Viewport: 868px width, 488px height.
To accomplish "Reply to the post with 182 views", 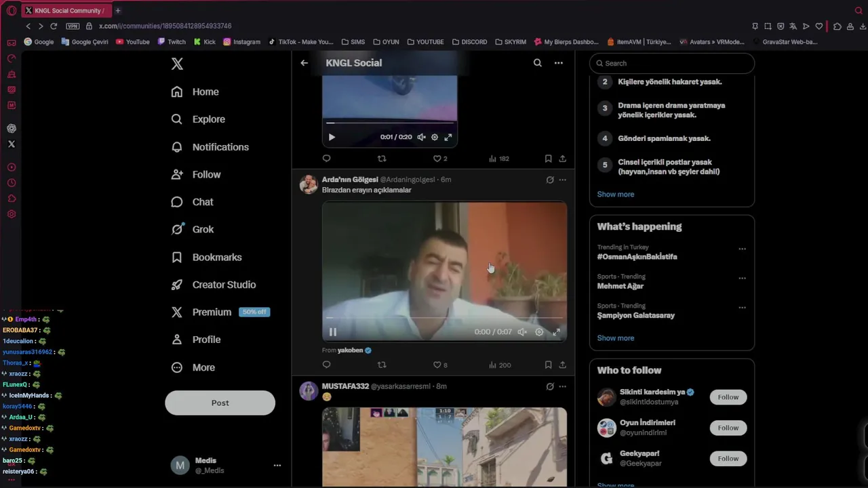I will 326,159.
